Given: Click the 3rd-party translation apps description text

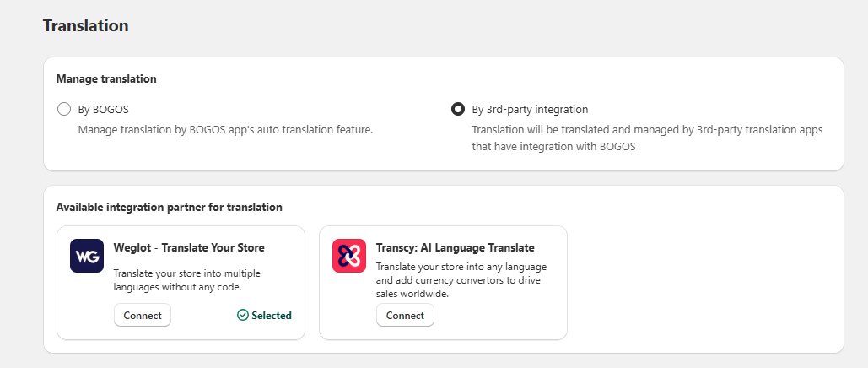Looking at the screenshot, I should coord(646,138).
